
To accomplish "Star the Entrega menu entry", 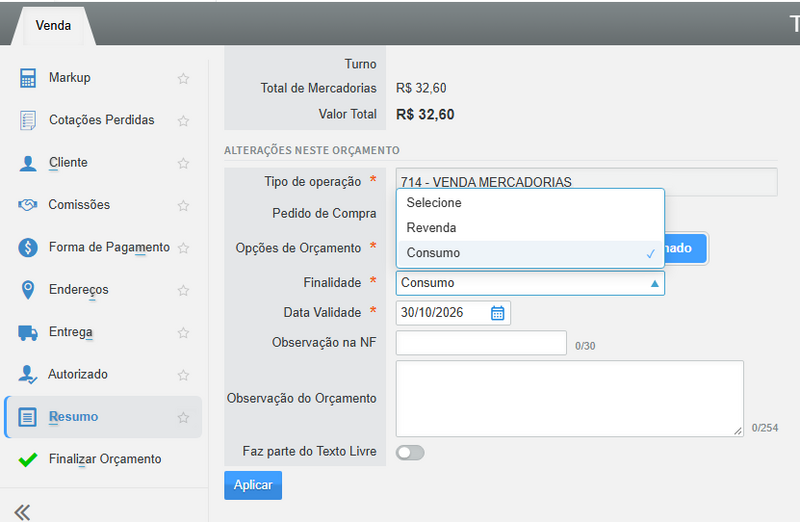I will 183,333.
